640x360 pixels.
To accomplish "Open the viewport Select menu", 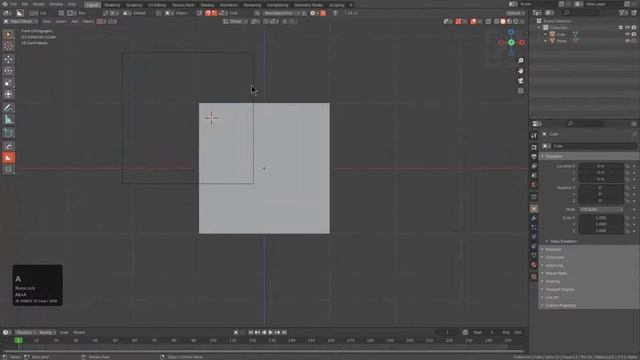I will click(61, 21).
